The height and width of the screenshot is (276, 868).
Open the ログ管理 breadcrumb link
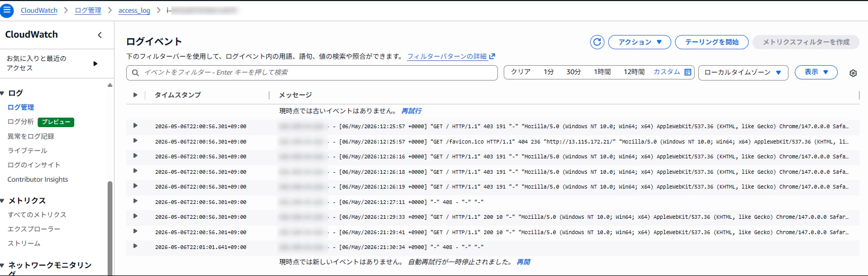coord(88,11)
